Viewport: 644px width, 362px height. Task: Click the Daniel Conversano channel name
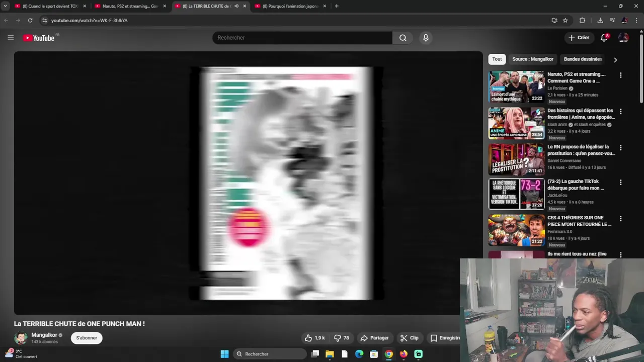(x=564, y=161)
